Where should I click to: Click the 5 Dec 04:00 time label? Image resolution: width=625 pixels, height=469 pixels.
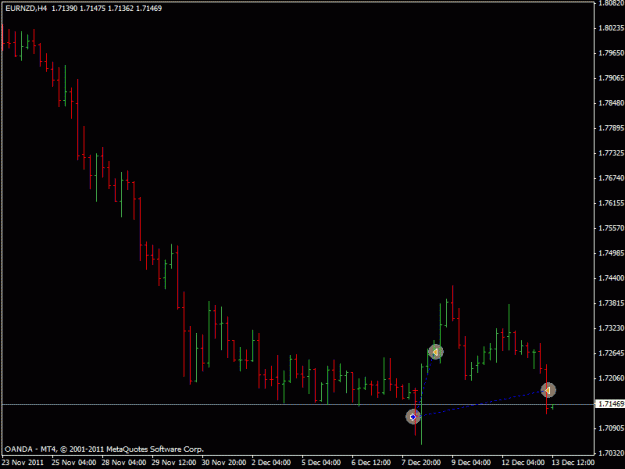pos(321,463)
